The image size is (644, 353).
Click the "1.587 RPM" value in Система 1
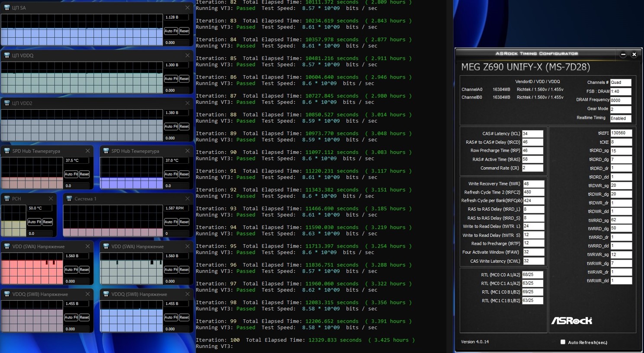coord(175,208)
